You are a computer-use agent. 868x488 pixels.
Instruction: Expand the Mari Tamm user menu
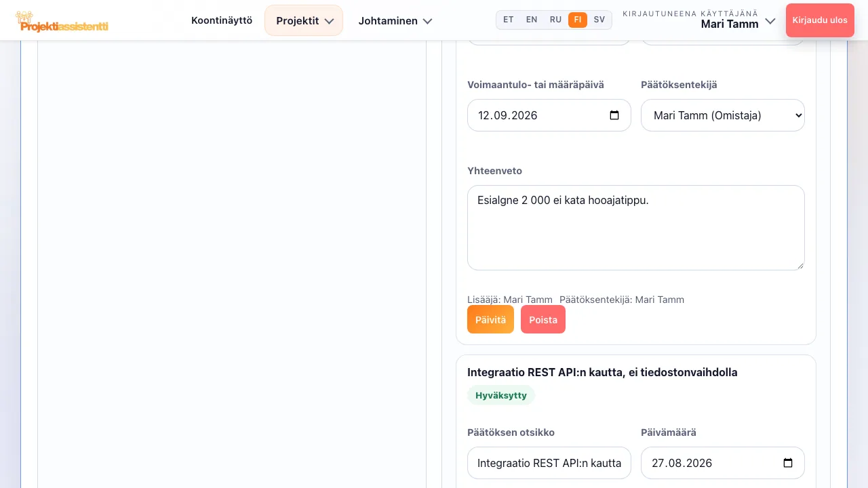pos(699,20)
